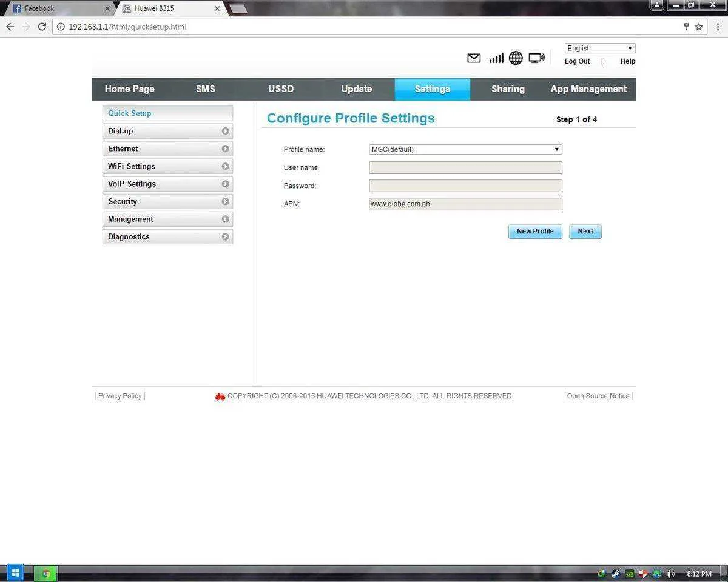Go to the Home Page tab
Viewport: 728px width, 582px height.
129,89
